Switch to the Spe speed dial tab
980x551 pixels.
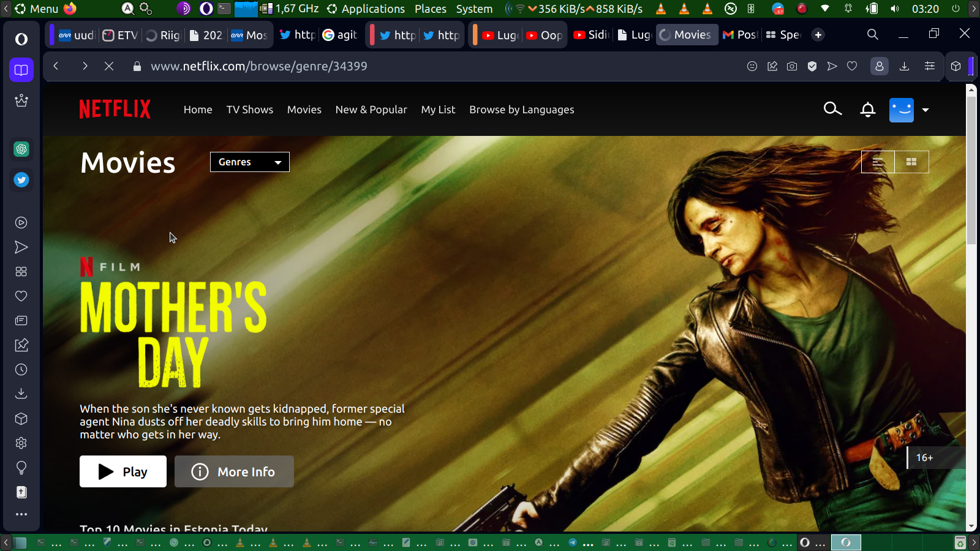tap(783, 35)
